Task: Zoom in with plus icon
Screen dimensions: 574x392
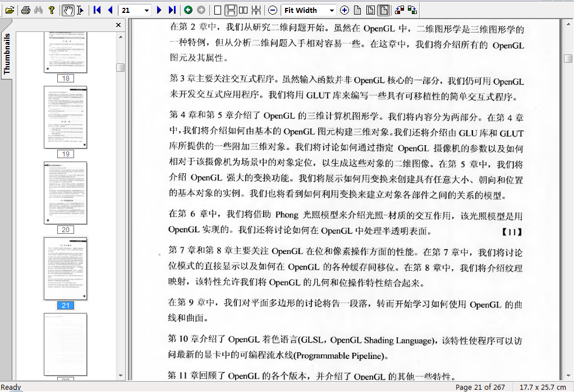Action: 344,10
